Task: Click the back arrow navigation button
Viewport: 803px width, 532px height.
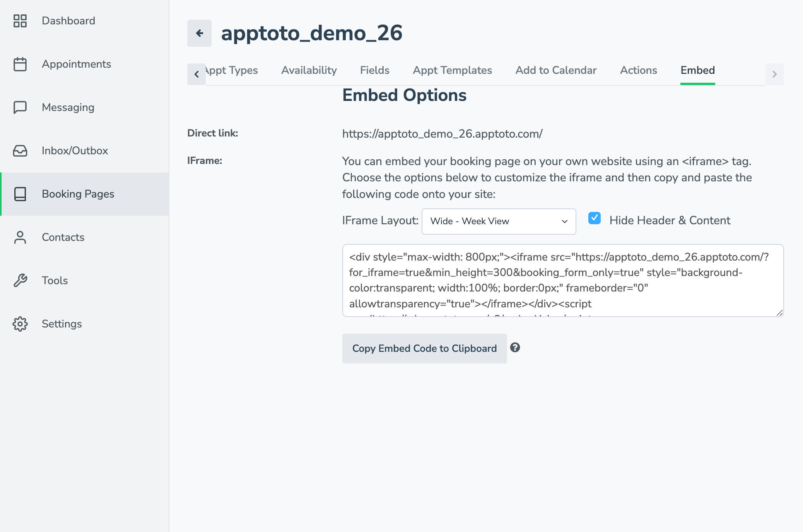Action: coord(199,32)
